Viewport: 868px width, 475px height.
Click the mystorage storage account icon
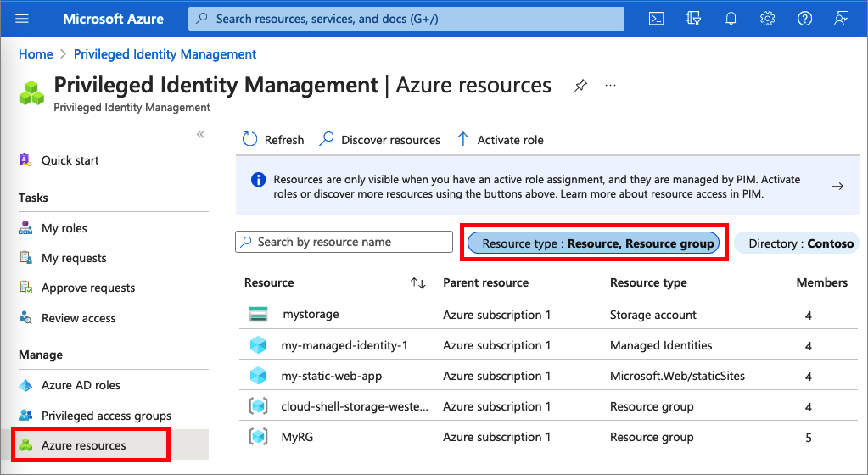pyautogui.click(x=258, y=315)
